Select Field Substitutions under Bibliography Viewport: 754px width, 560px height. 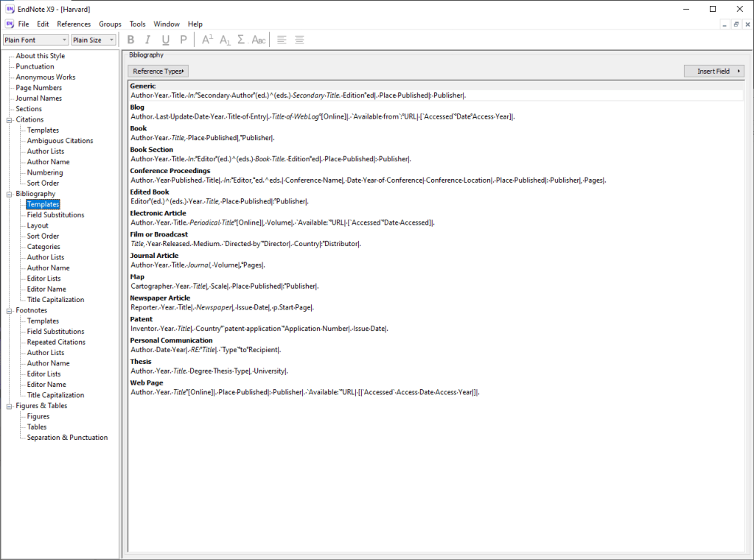click(x=55, y=215)
